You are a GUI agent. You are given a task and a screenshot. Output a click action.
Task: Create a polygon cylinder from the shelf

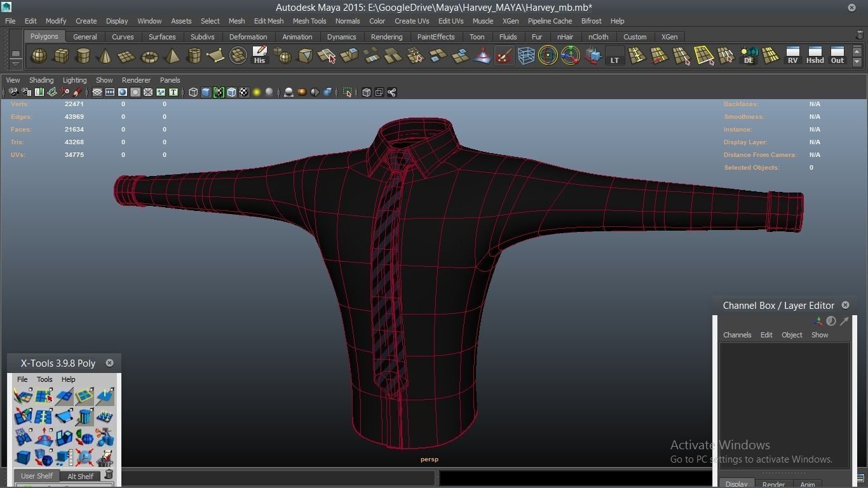coord(83,56)
